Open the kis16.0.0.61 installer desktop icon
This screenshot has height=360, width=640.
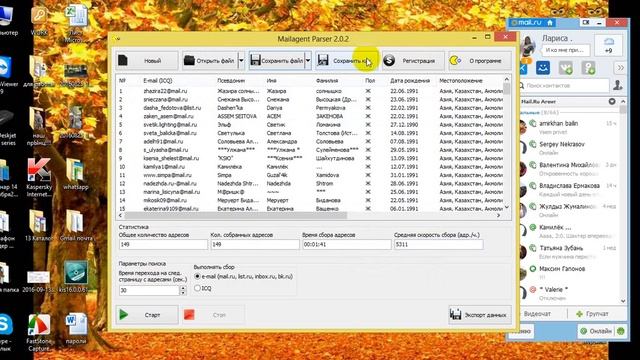[76, 277]
